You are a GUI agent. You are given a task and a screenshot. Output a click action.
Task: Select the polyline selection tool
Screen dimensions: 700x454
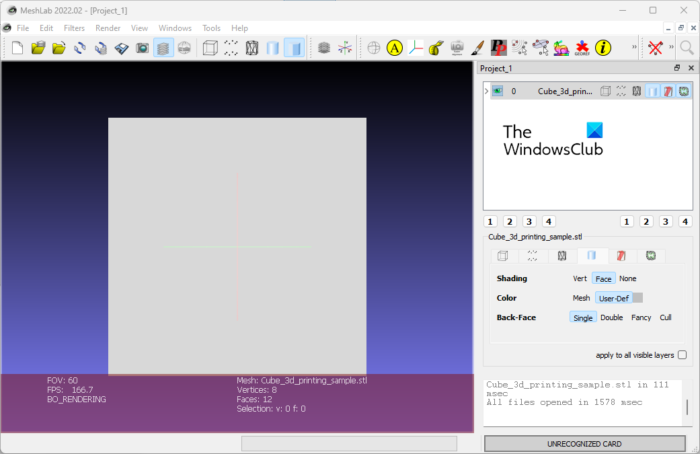click(x=541, y=48)
